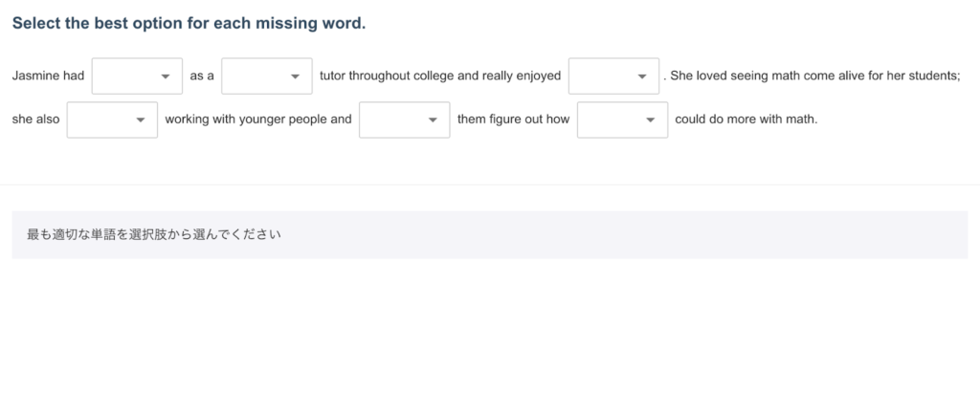Image resolution: width=980 pixels, height=412 pixels.
Task: Open the dropdown before "could do more with math"
Action: point(622,120)
